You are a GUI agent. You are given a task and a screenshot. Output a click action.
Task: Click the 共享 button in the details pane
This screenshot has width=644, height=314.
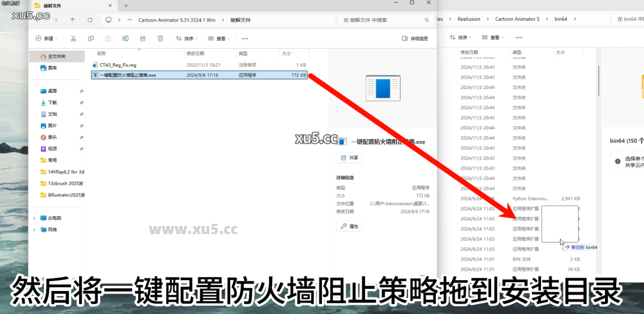(349, 157)
